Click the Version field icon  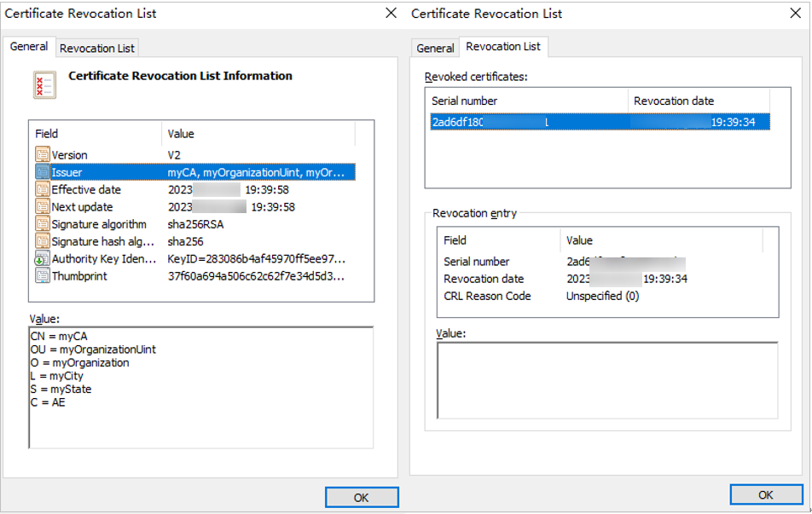pos(43,155)
